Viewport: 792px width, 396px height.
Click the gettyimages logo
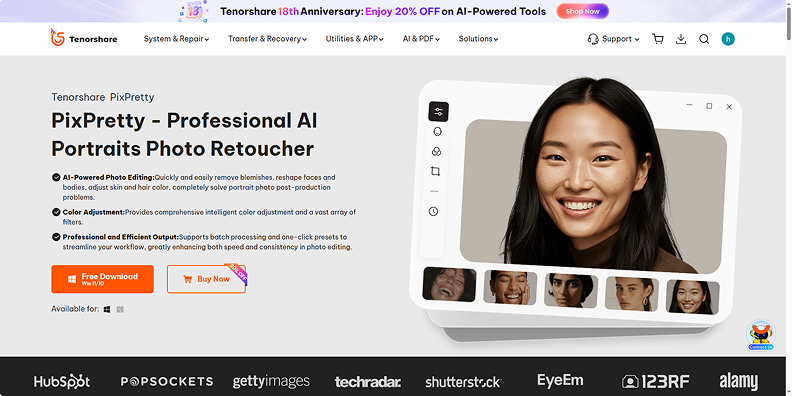271,380
